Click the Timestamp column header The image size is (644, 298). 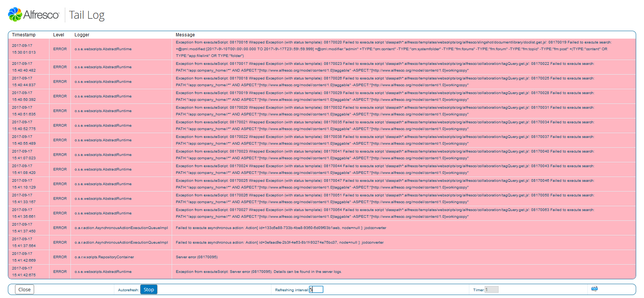tap(24, 35)
